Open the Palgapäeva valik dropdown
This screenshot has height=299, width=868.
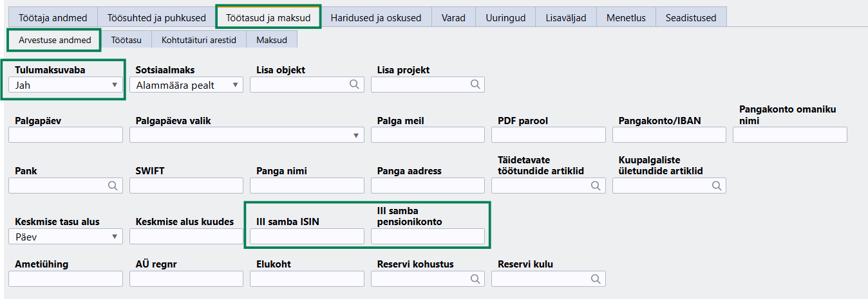coord(247,135)
